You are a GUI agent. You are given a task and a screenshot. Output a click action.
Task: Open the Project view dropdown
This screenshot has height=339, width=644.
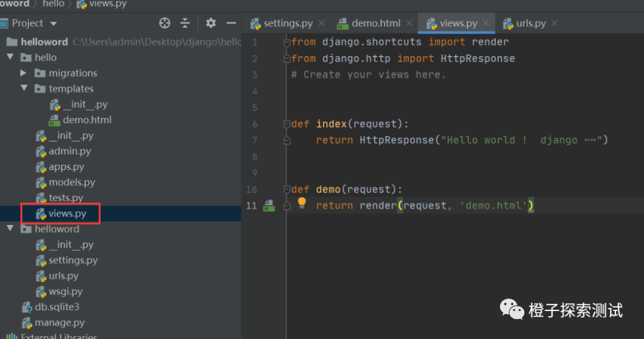(54, 24)
